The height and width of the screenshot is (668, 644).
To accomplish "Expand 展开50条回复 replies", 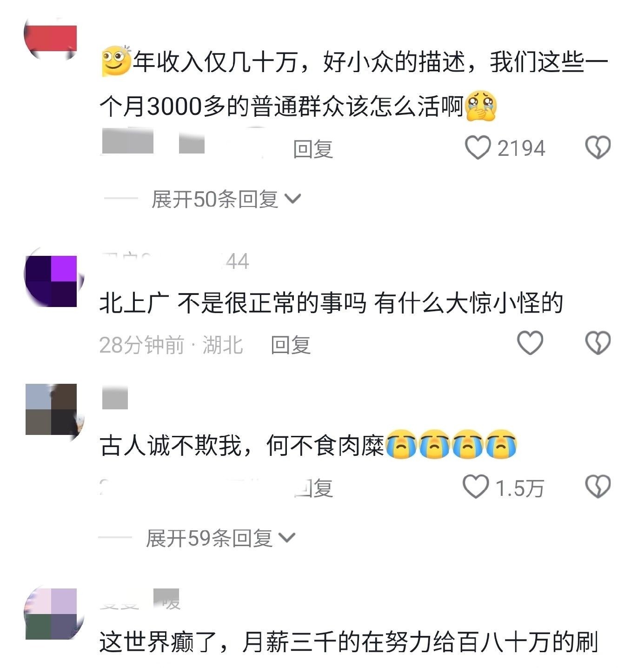I will tap(226, 199).
